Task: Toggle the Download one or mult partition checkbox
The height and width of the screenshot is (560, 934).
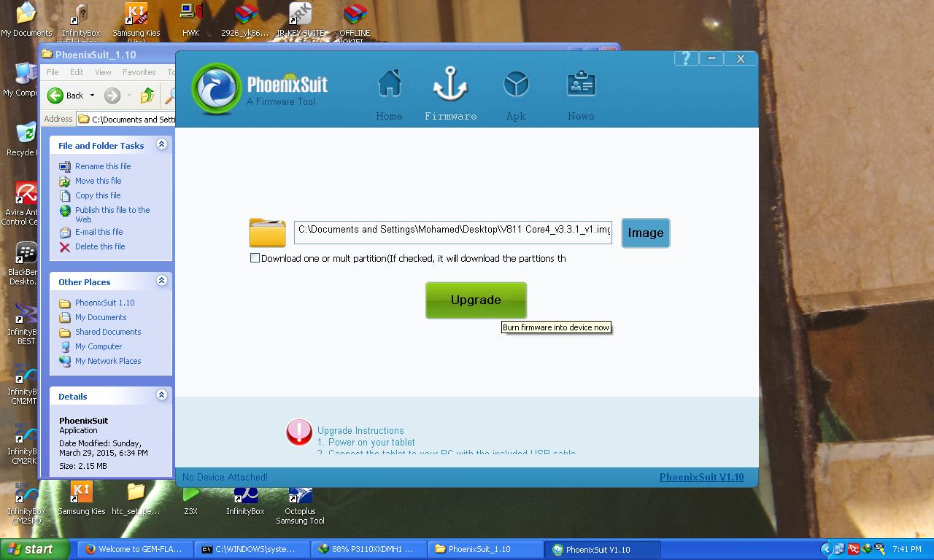Action: point(255,258)
